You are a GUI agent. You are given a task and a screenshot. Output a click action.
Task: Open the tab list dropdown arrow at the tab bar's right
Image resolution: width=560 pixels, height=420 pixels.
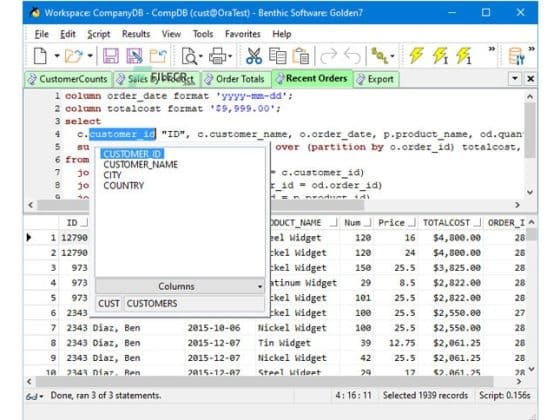515,78
